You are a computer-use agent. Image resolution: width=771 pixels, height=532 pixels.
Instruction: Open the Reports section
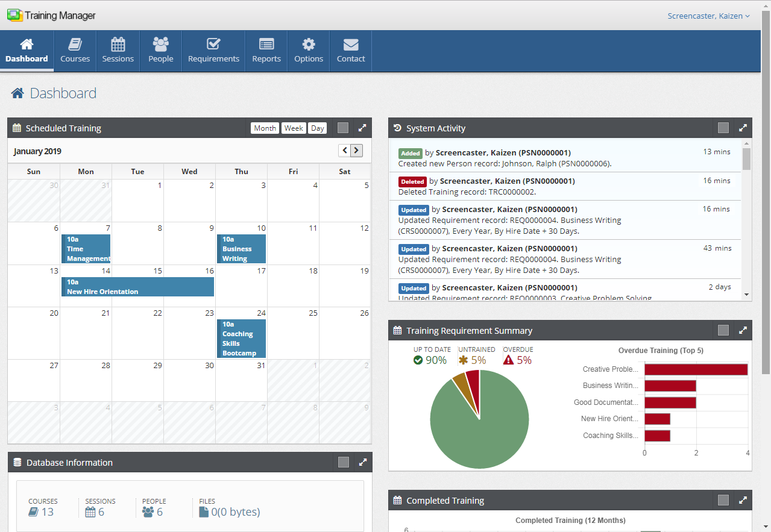pos(266,51)
